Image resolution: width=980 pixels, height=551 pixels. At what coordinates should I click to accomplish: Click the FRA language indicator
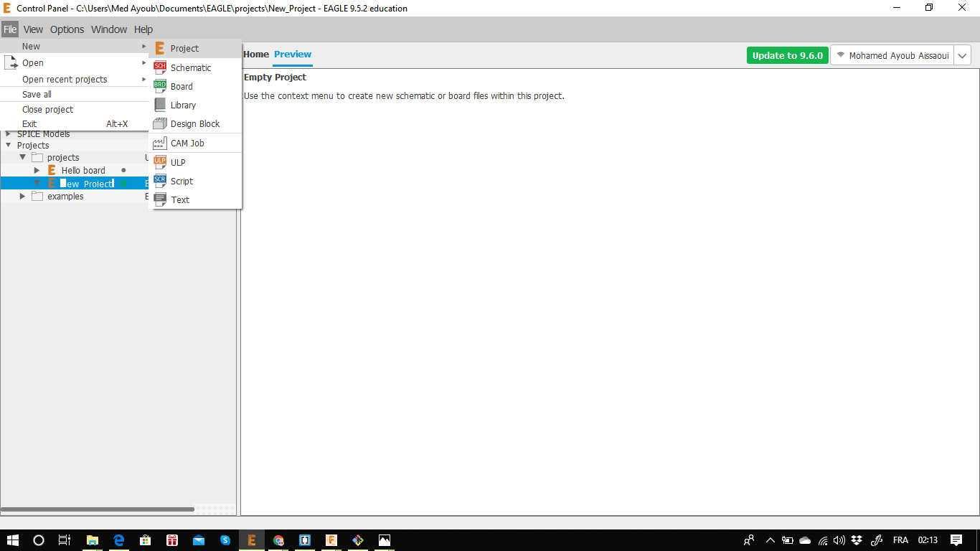(900, 540)
